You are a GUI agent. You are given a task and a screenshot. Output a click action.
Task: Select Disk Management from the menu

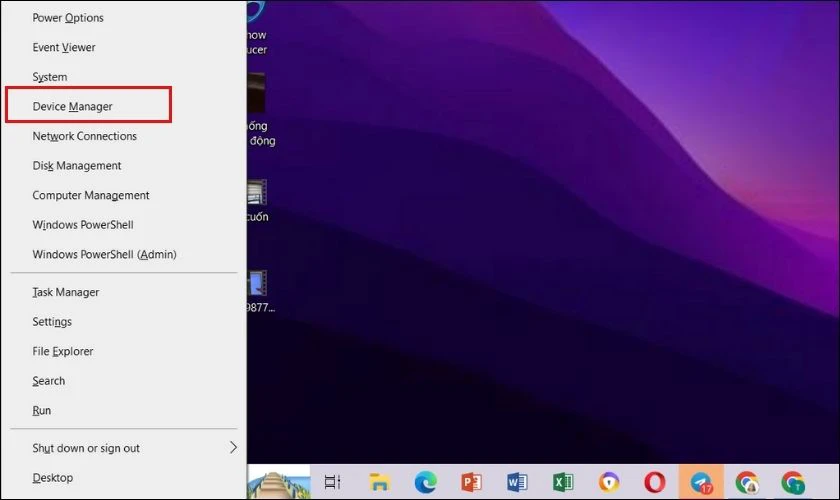click(x=77, y=166)
